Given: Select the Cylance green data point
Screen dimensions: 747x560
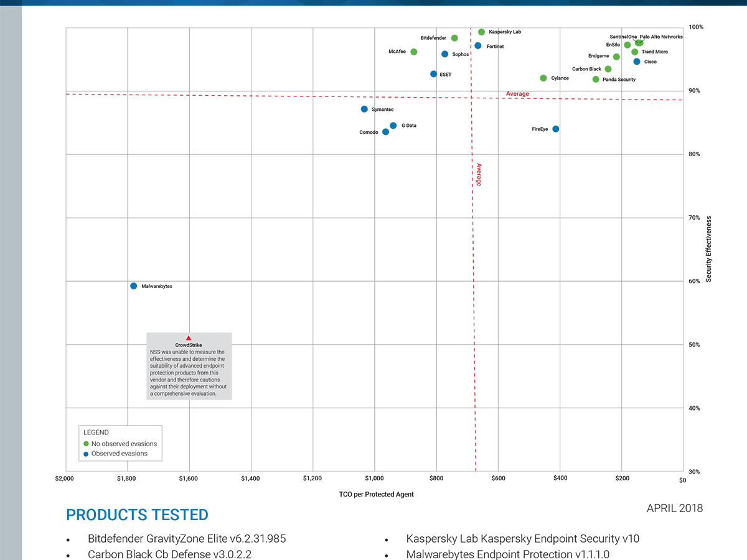Looking at the screenshot, I should click(x=543, y=78).
